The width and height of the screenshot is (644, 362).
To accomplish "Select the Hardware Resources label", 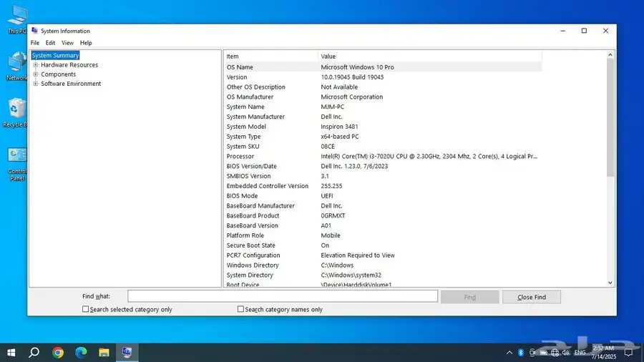I will click(x=69, y=65).
